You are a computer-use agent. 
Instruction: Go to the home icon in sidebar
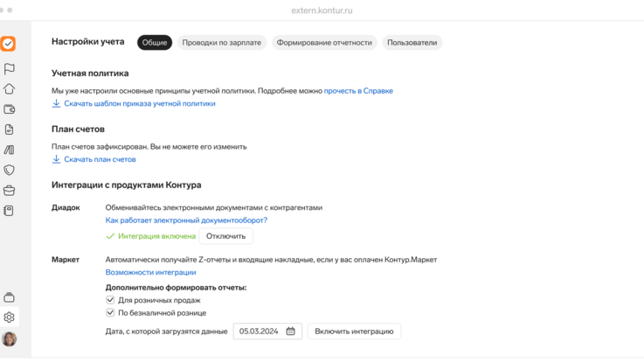tap(10, 89)
